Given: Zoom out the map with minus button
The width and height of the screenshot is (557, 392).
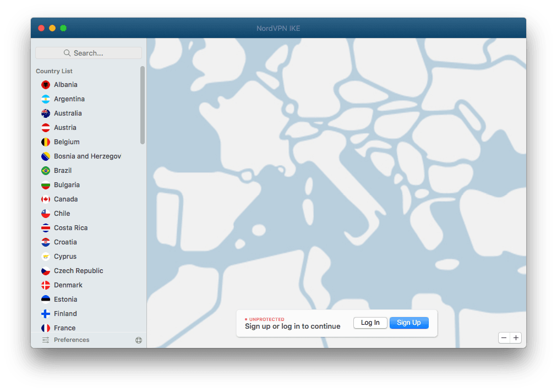Looking at the screenshot, I should click(504, 338).
